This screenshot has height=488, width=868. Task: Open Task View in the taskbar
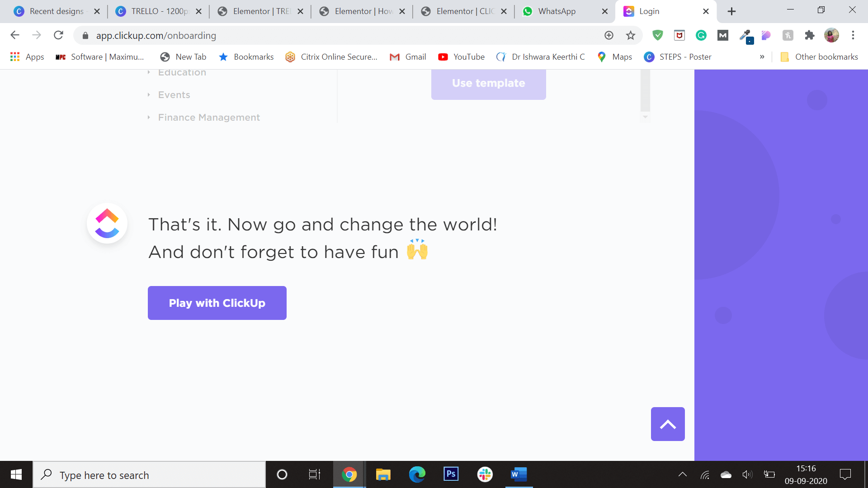[x=315, y=474]
